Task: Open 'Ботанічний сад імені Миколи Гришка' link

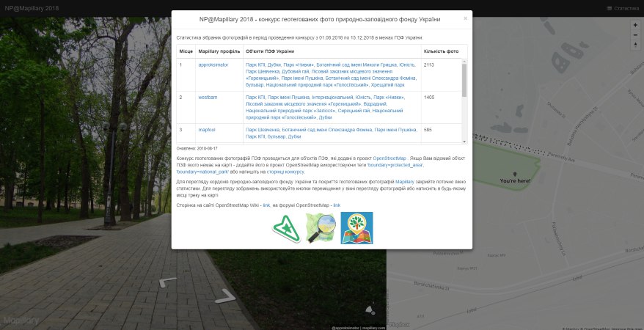Action: pos(357,65)
